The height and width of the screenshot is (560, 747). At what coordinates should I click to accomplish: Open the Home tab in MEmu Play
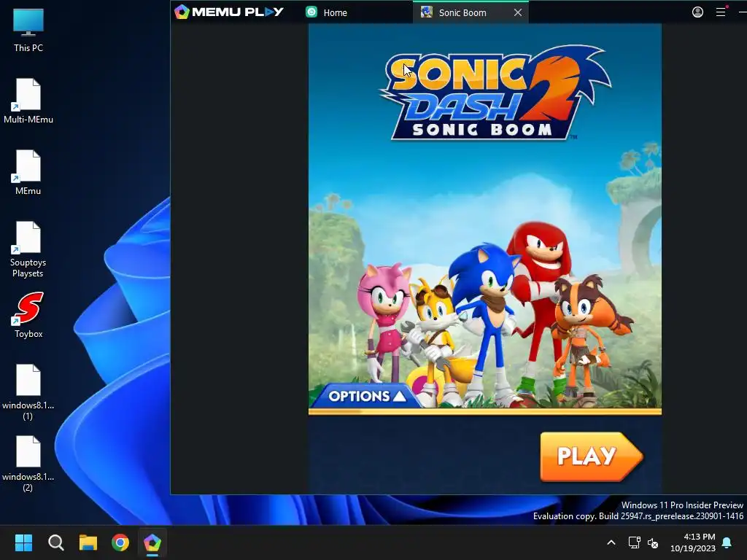[327, 12]
